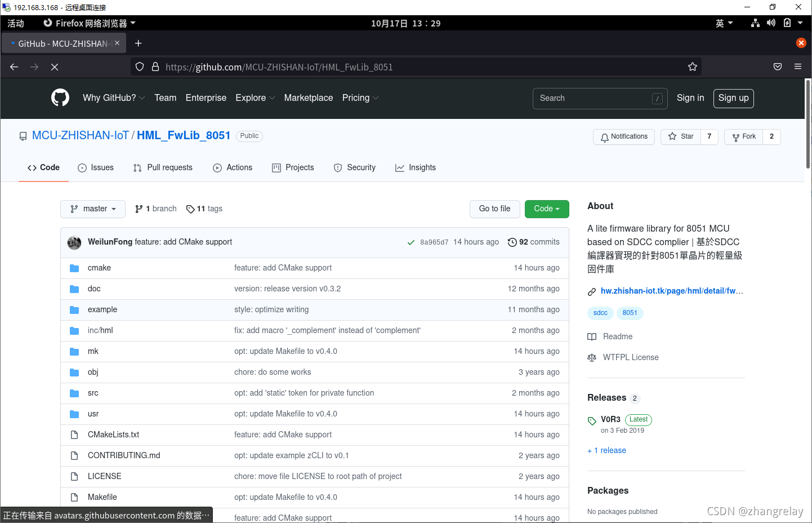Click the network status icon in top bar
This screenshot has width=812, height=523.
(755, 23)
